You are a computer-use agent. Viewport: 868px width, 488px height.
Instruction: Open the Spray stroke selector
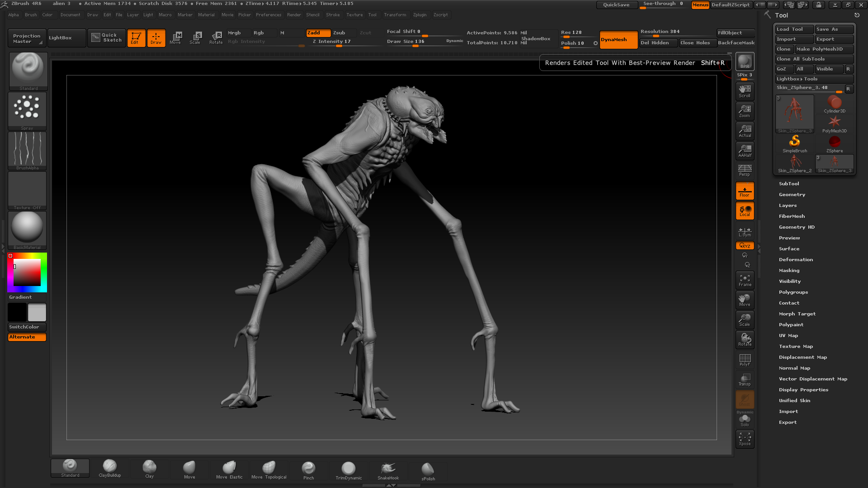[27, 111]
